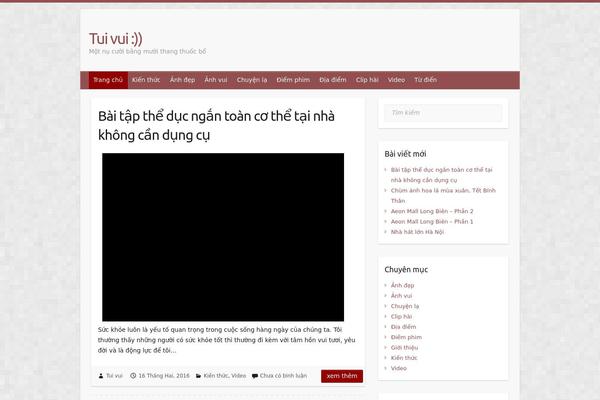Open the Chuyện lạ category in Chuyên mục
The height and width of the screenshot is (400, 600).
pos(405,306)
